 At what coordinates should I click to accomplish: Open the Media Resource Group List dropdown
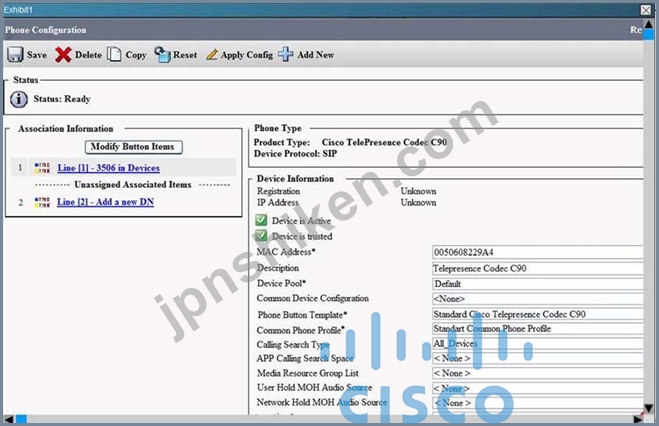point(538,373)
